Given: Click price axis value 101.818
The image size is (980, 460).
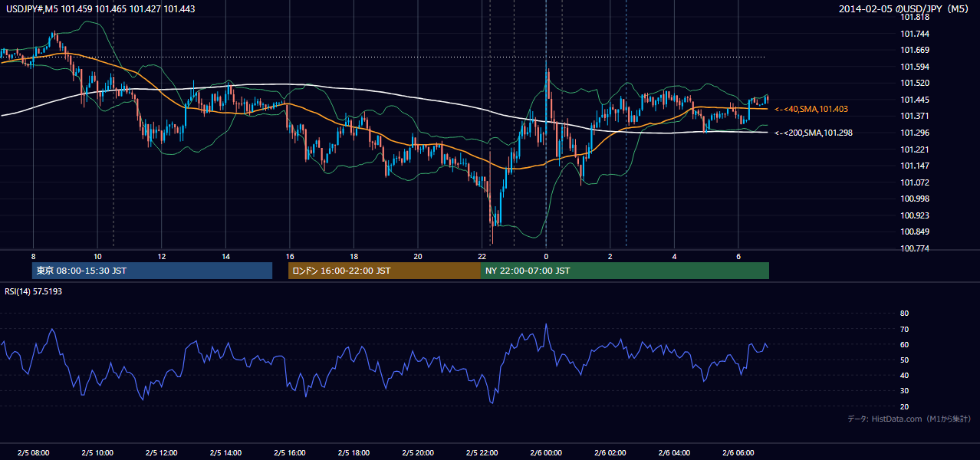Looking at the screenshot, I should pyautogui.click(x=915, y=17).
